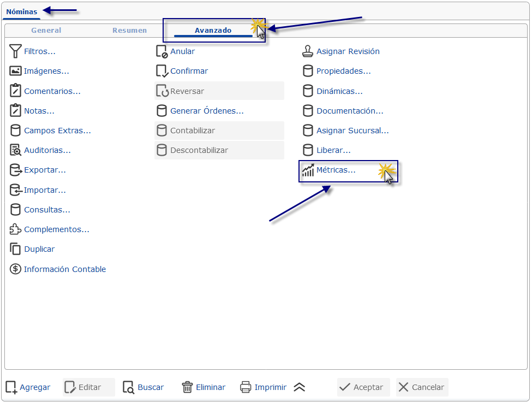532x402 pixels.
Task: Open the Complementos option
Action: coord(57,229)
